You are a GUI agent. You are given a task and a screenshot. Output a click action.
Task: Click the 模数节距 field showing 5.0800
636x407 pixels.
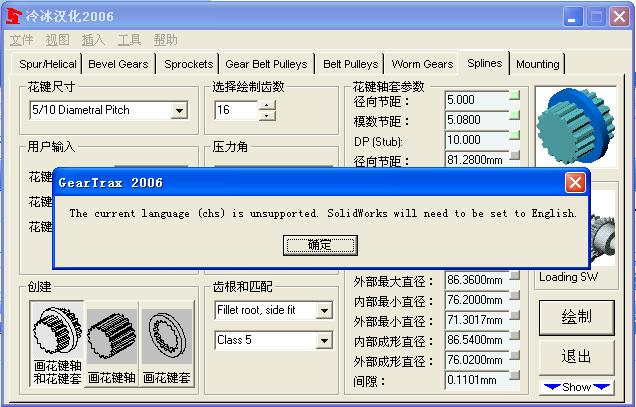tap(477, 120)
